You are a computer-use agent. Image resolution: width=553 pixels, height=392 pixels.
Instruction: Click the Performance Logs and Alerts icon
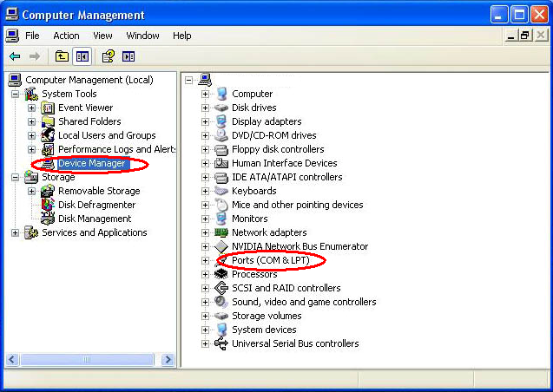click(x=48, y=149)
